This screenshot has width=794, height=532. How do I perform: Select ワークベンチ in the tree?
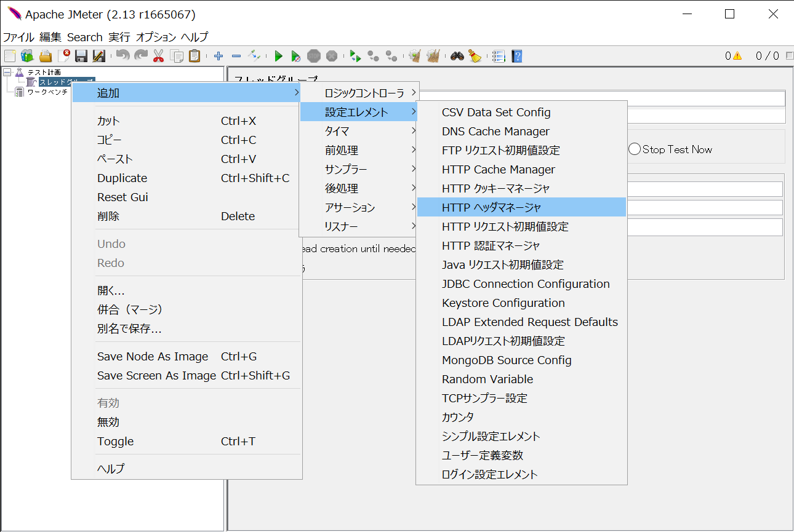click(47, 92)
